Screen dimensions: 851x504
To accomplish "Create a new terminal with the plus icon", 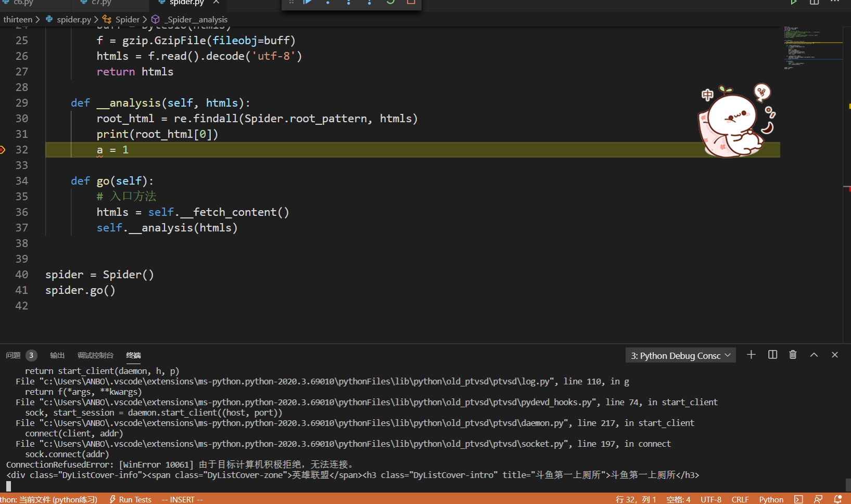I will pyautogui.click(x=751, y=355).
